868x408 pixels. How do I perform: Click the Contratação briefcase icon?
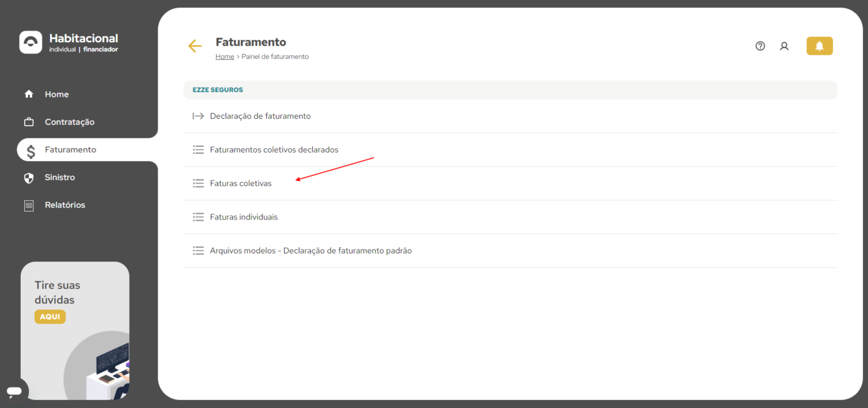click(x=29, y=122)
